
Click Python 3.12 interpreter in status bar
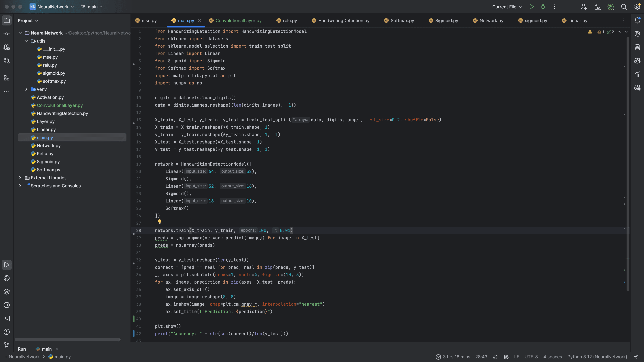[x=597, y=357]
